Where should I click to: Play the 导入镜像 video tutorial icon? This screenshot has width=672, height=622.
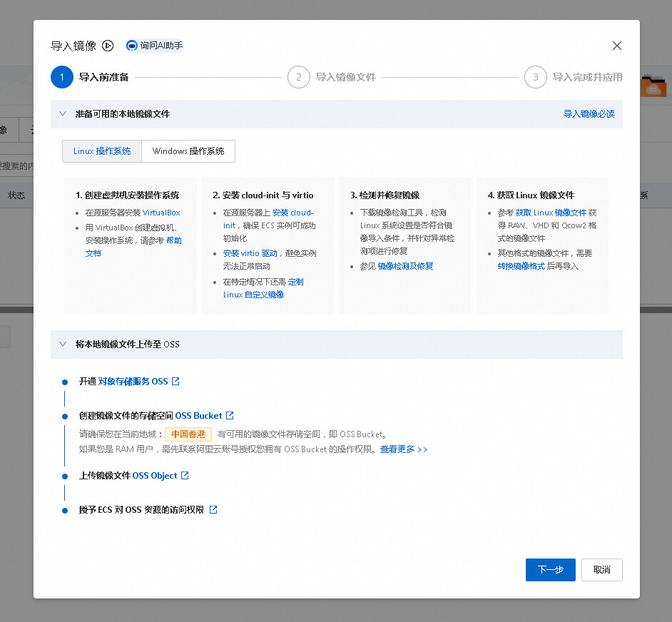(x=108, y=46)
